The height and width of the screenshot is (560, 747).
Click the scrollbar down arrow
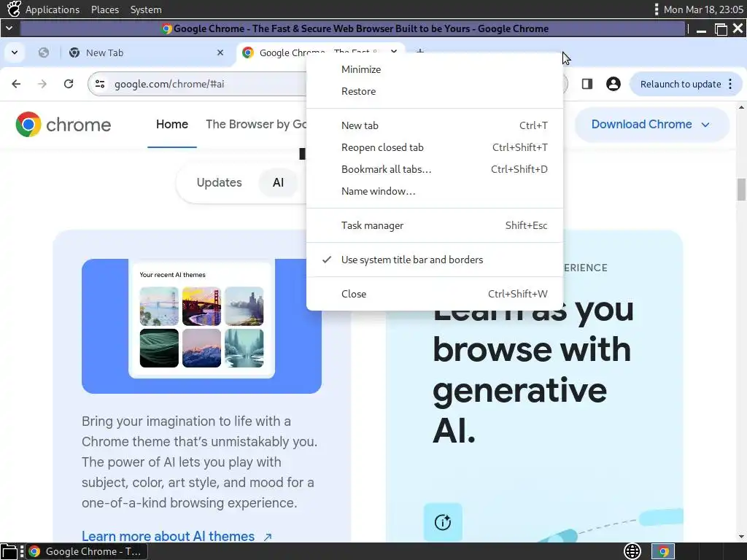(741, 537)
